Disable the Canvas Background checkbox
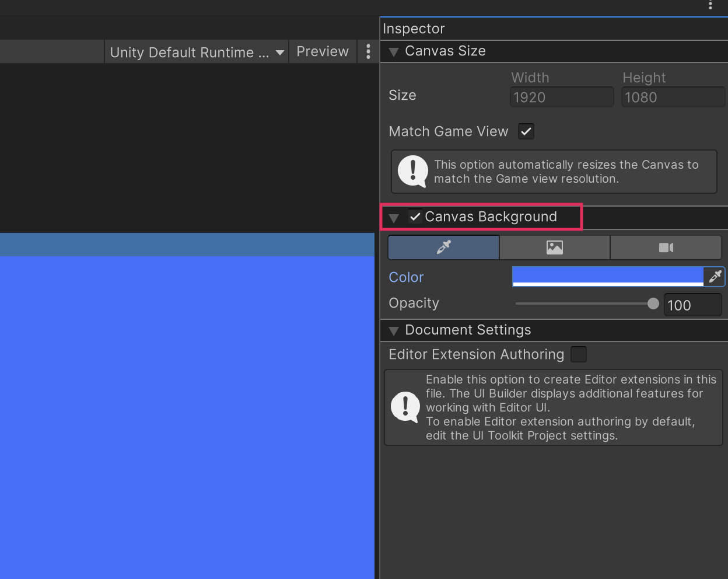This screenshot has height=579, width=728. [x=415, y=217]
